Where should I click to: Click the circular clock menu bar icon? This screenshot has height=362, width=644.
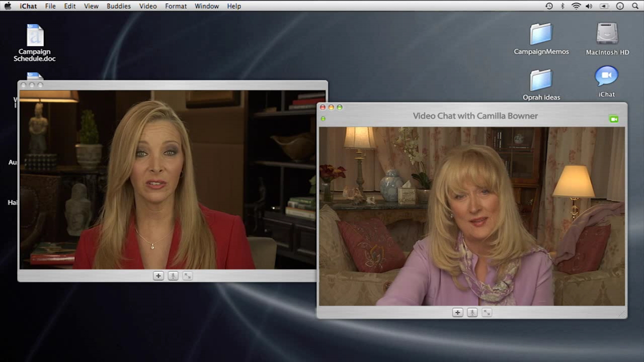coord(620,6)
